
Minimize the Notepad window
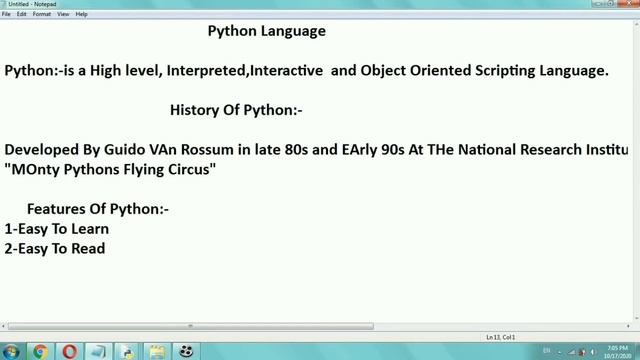[599, 4]
